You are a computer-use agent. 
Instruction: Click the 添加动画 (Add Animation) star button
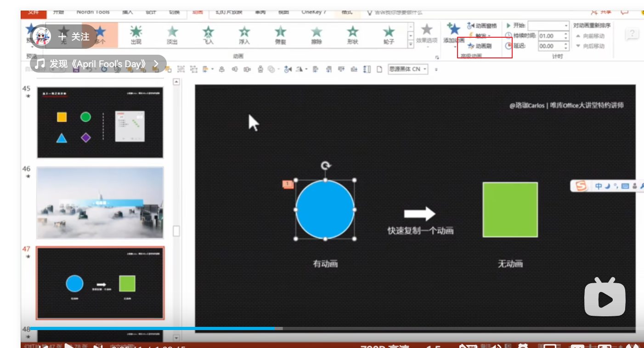454,29
